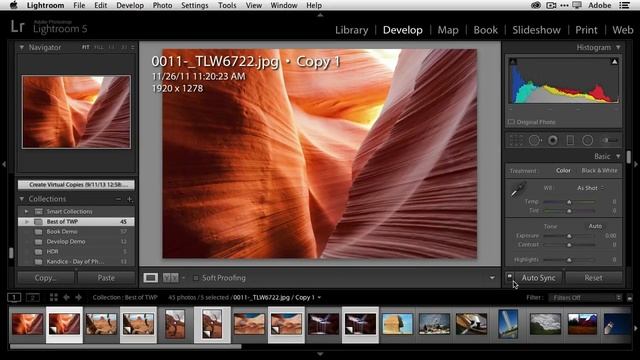Toggle the filter switch beside Filters Off

coord(630,298)
